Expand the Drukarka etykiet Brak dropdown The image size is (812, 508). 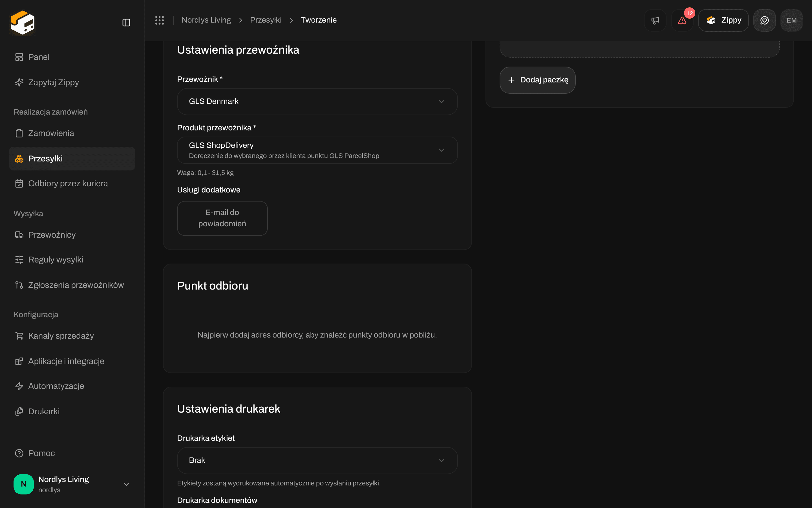[317, 460]
